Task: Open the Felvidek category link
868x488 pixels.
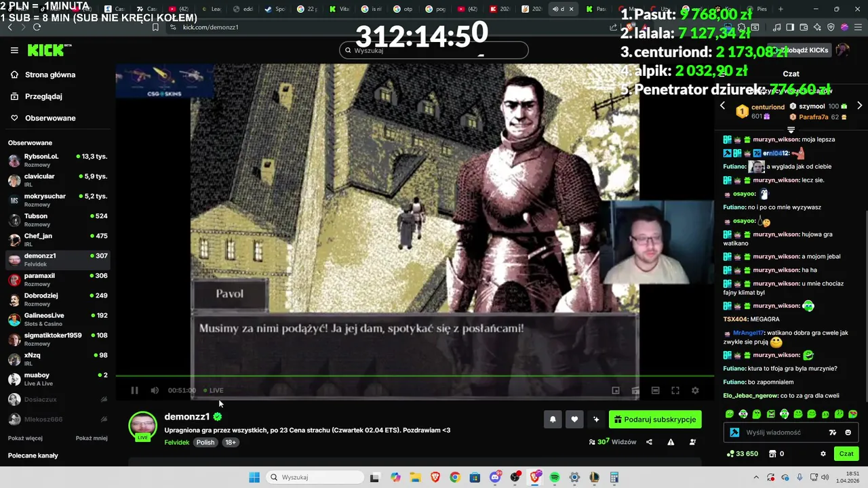Action: [x=177, y=442]
